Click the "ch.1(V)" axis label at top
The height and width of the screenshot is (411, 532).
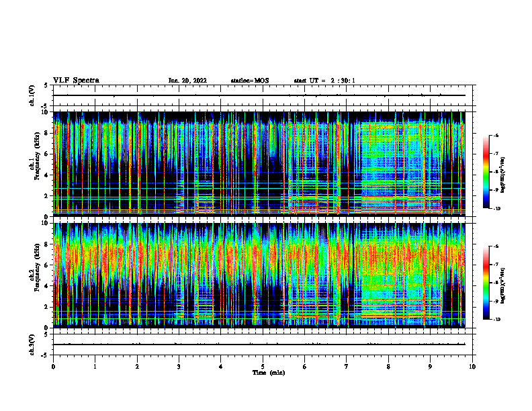(32, 95)
